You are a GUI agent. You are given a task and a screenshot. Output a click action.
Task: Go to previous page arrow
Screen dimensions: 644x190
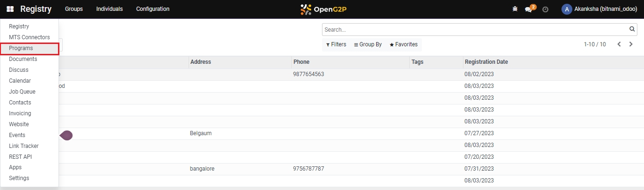(x=619, y=44)
